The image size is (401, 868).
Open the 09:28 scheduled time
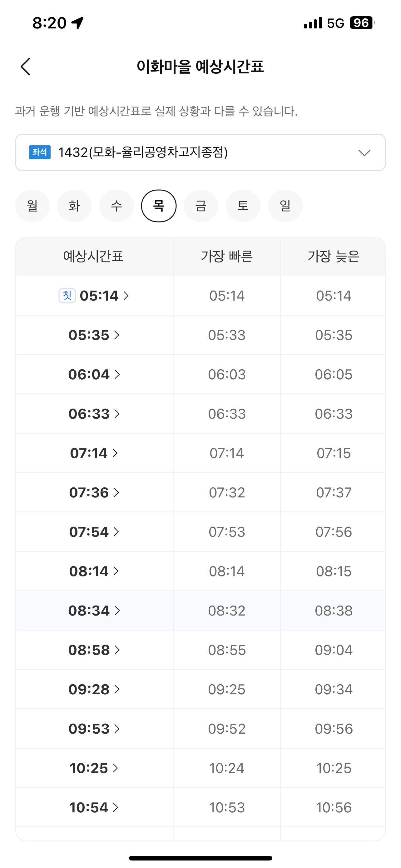[x=94, y=689]
